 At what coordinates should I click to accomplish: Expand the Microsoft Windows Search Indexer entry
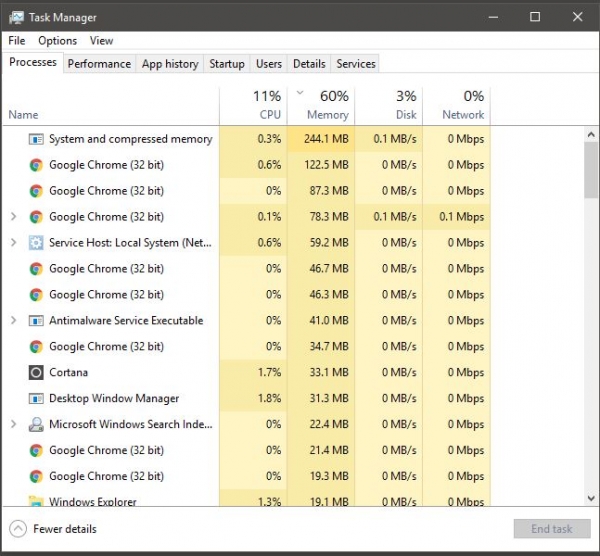tap(13, 425)
